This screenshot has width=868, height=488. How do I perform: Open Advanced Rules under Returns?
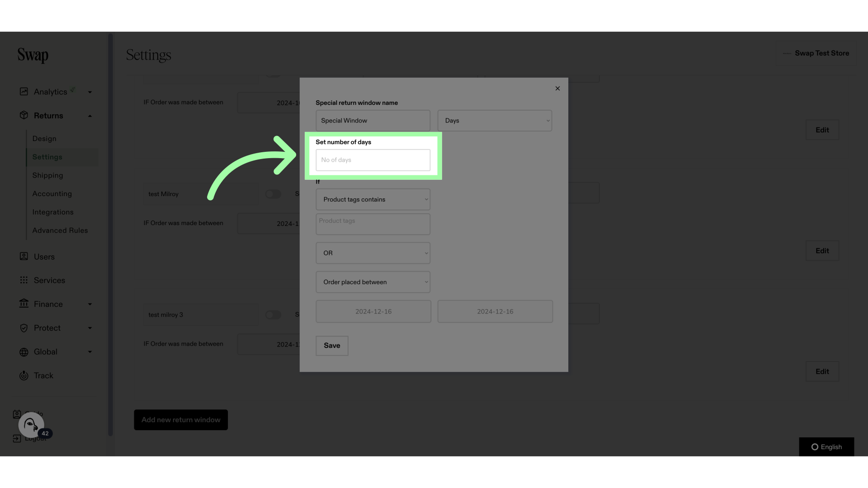coord(60,230)
